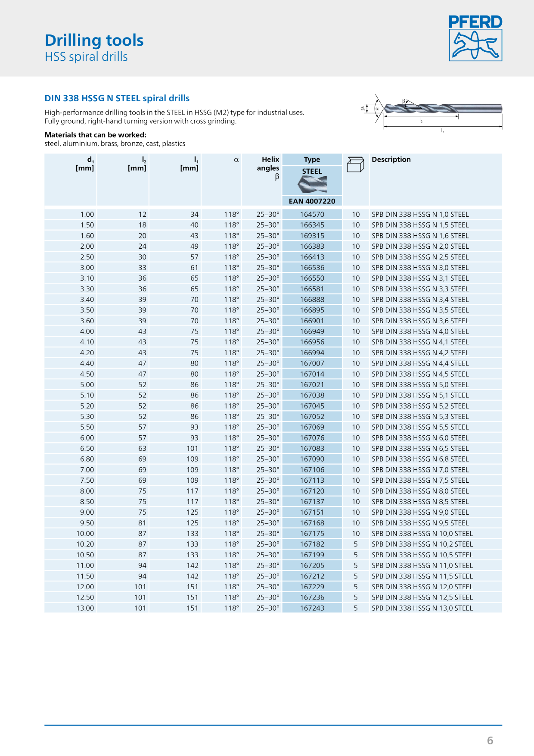Click EAN code 166345
The width and height of the screenshot is (534, 756).
coord(312,225)
